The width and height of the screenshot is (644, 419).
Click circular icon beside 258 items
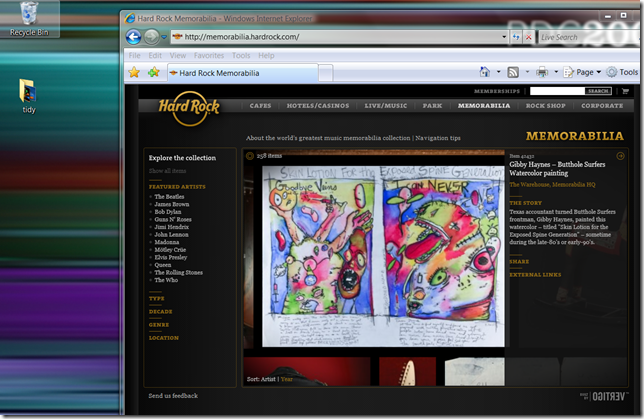pos(249,156)
